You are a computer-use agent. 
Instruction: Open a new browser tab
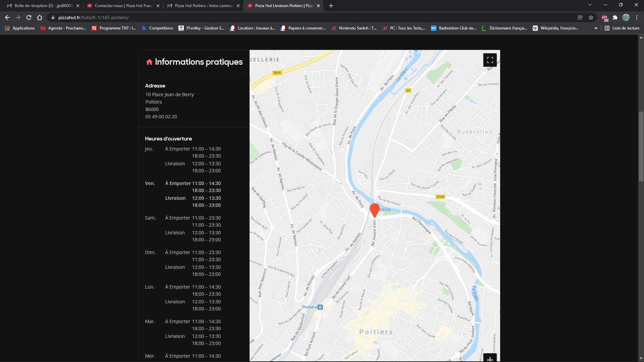[x=331, y=6]
